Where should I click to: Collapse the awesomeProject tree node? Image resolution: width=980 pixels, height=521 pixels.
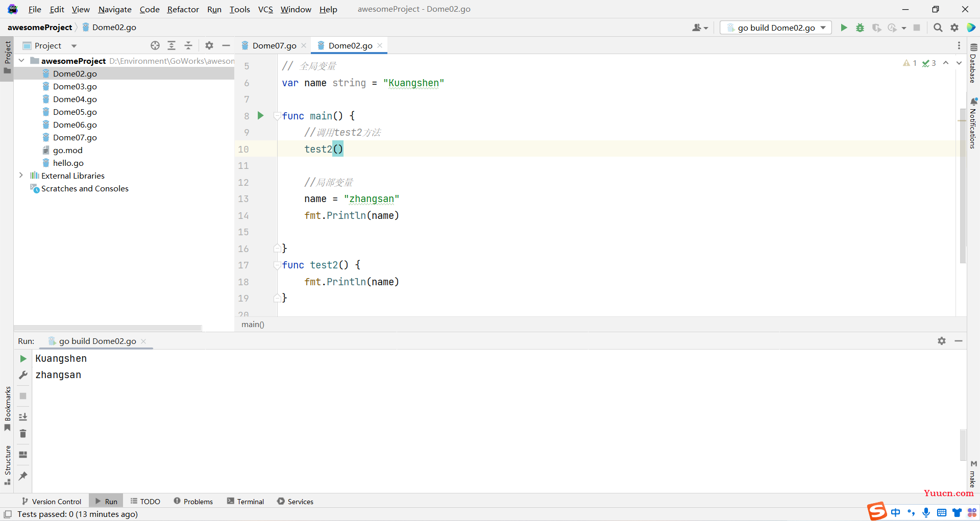[21, 61]
